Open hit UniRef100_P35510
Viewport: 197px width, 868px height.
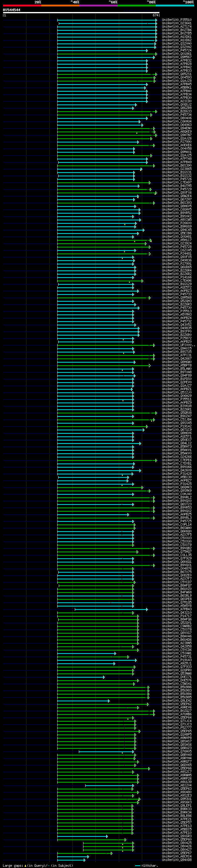pos(177,20)
